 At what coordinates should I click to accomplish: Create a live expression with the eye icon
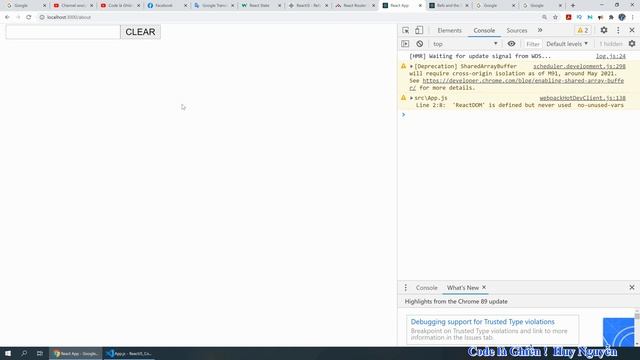point(511,44)
